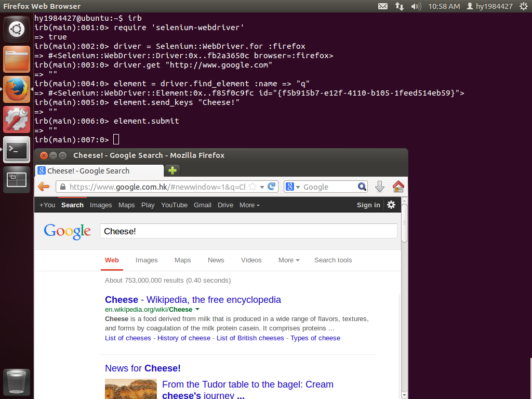Click the Firefox URL address field
Screen dimensions: 532x399
pos(157,187)
